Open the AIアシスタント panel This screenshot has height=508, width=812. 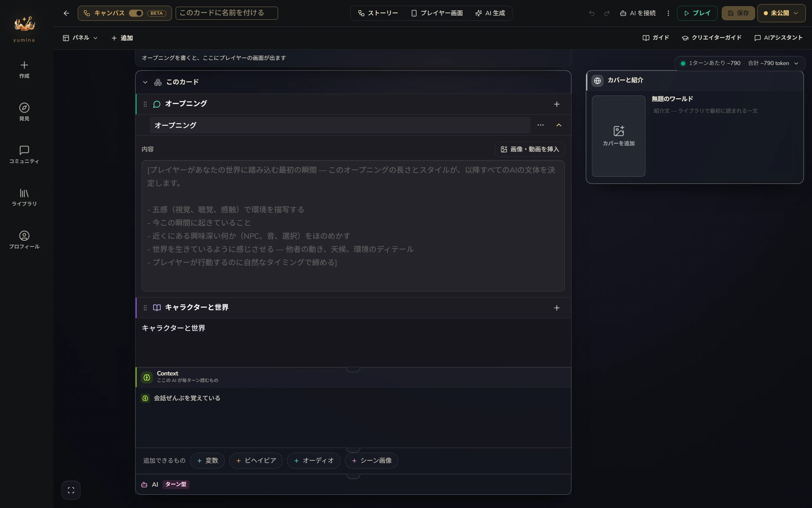(778, 38)
